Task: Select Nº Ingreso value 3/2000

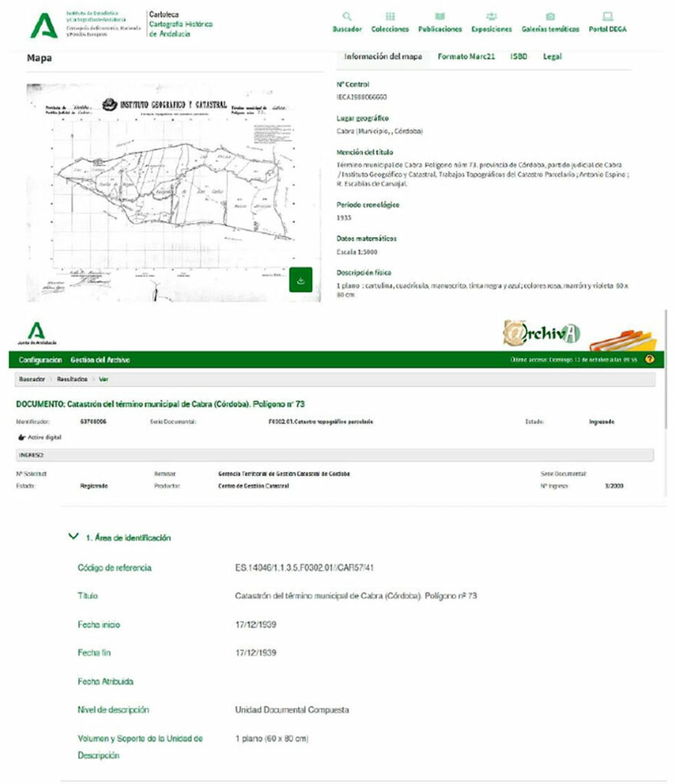Action: click(x=614, y=486)
